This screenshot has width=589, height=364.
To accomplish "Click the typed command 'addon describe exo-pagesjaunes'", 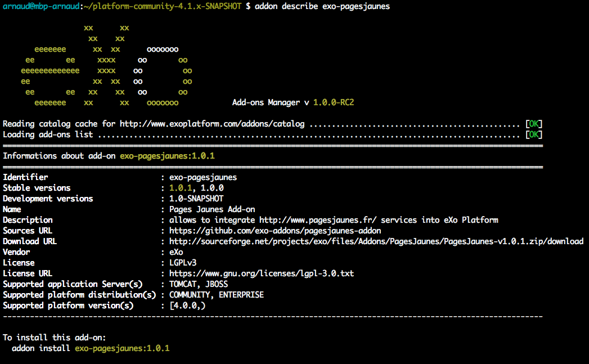I will [x=322, y=6].
